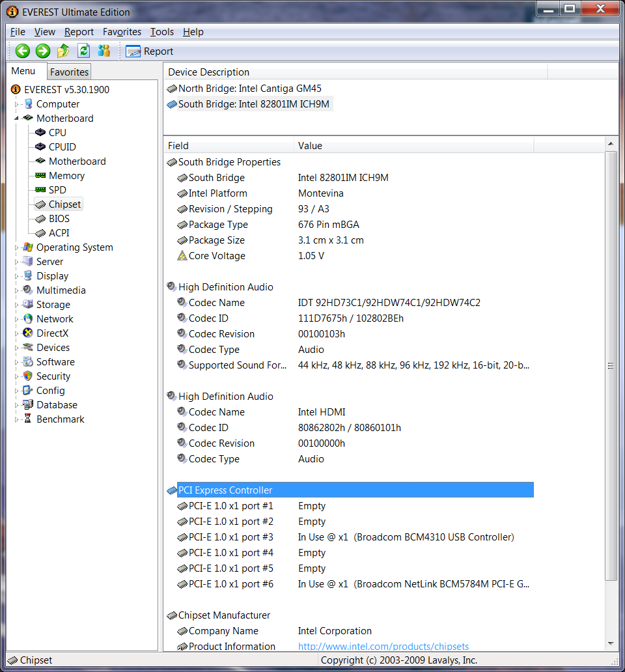Viewport: 625px width, 672px height.
Task: Click the SPD module icon in tree
Action: click(40, 189)
